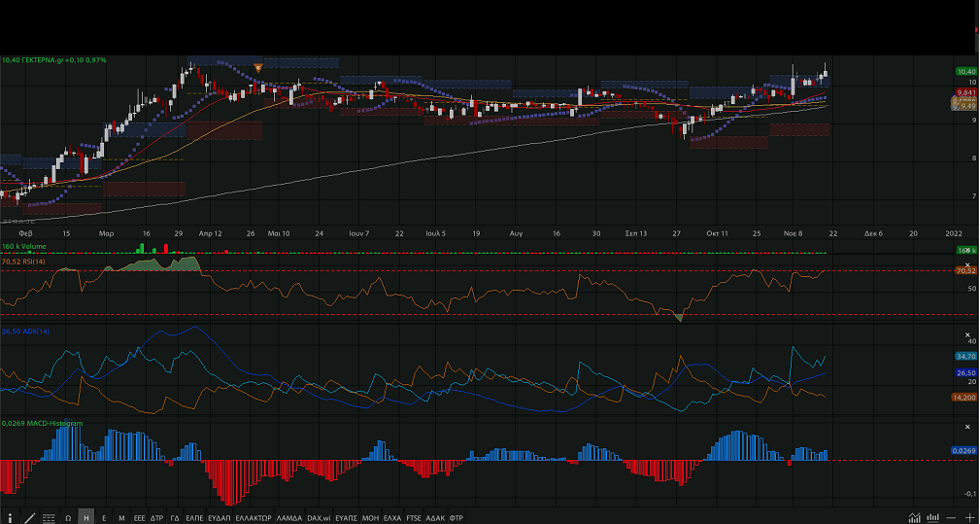Click the 160 k Volume label
Image resolution: width=980 pixels, height=524 pixels.
[x=23, y=246]
